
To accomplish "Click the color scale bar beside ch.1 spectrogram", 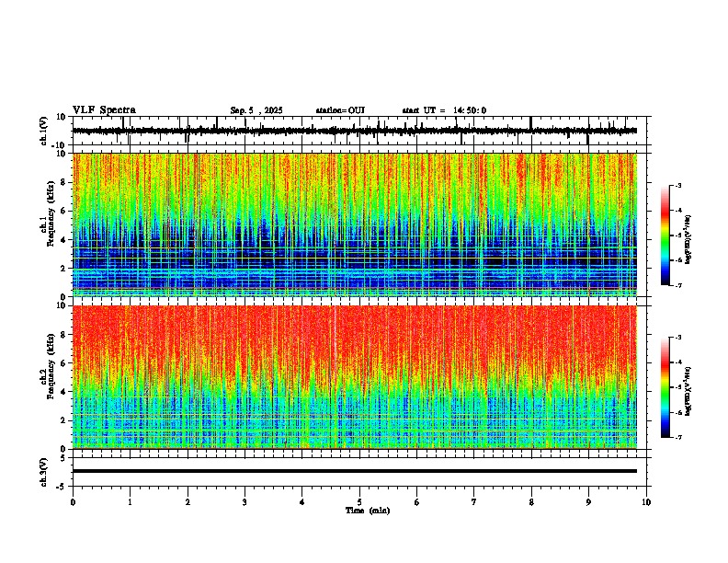I will tap(665, 236).
